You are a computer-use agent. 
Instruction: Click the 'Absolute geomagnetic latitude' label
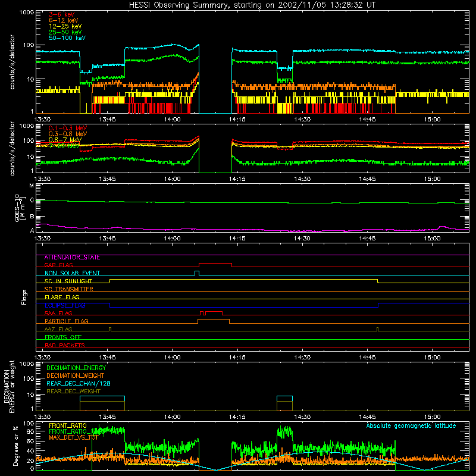click(411, 425)
